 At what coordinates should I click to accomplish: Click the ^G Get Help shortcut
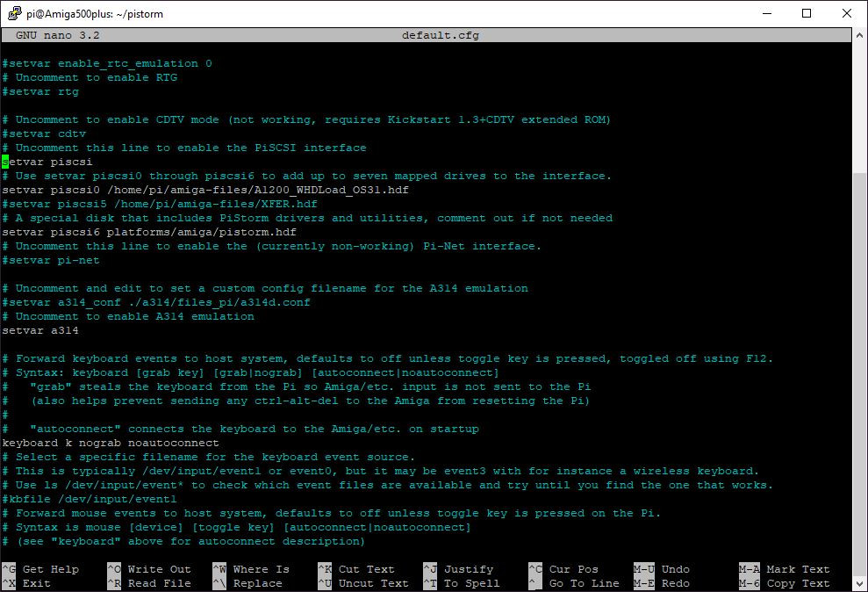coord(40,569)
